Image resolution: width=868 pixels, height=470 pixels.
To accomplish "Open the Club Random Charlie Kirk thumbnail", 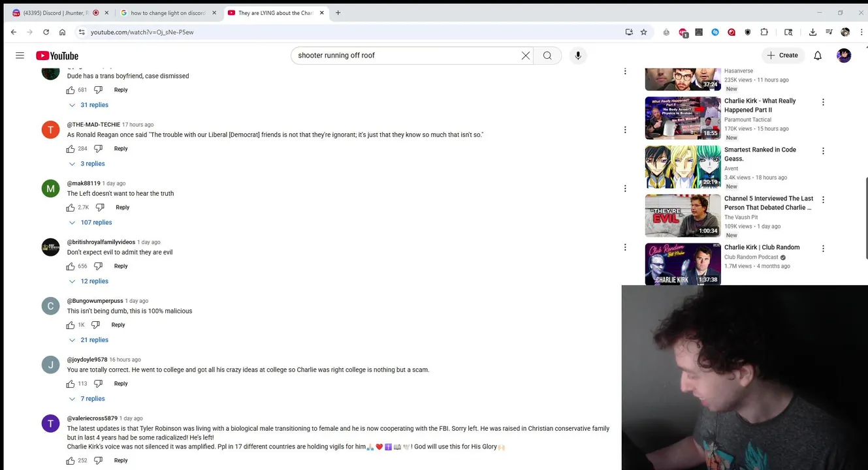I will click(x=683, y=264).
